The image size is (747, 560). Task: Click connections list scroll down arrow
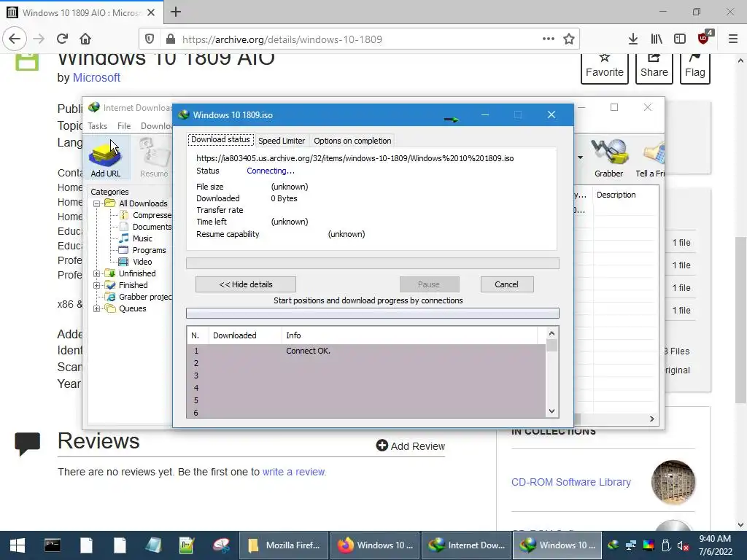click(x=551, y=411)
